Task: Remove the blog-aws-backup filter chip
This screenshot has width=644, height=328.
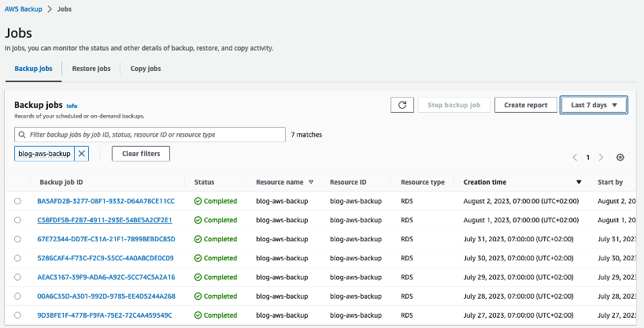Action: pyautogui.click(x=83, y=154)
